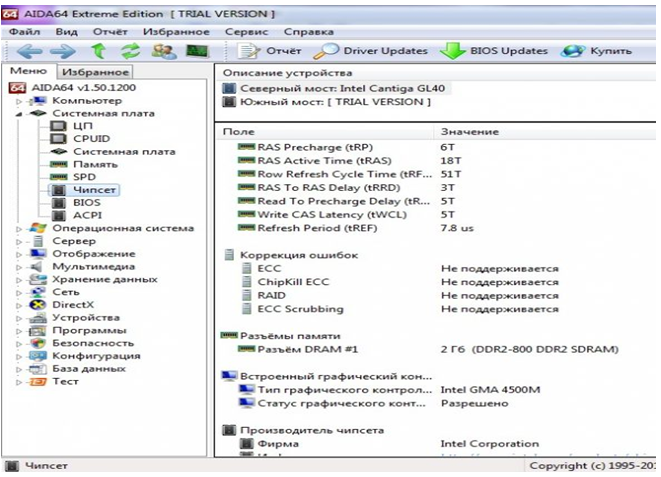Click the Коррекция ошибок group heading
Viewport: 661px width, 477px height.
click(x=299, y=255)
